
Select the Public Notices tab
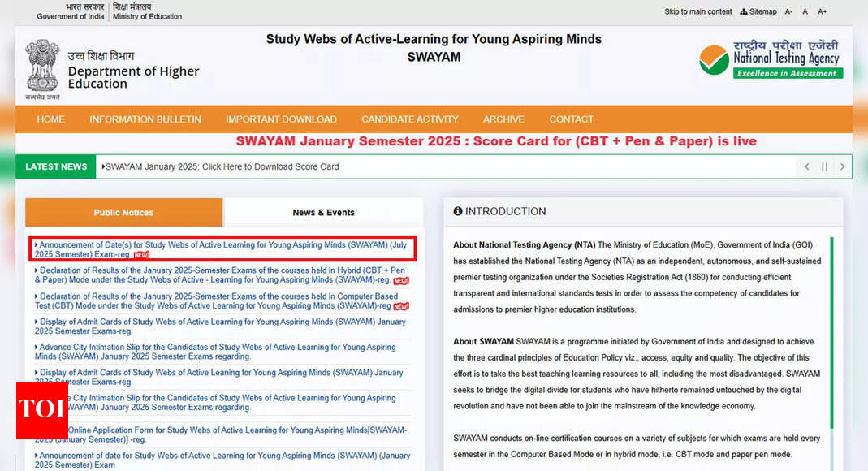[x=123, y=213]
